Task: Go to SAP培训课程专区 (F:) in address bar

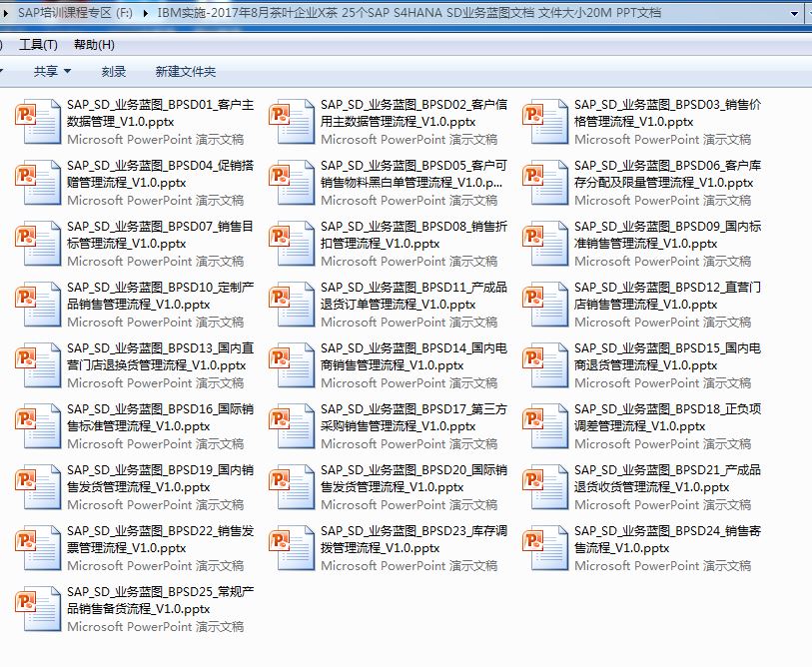Action: pos(75,13)
